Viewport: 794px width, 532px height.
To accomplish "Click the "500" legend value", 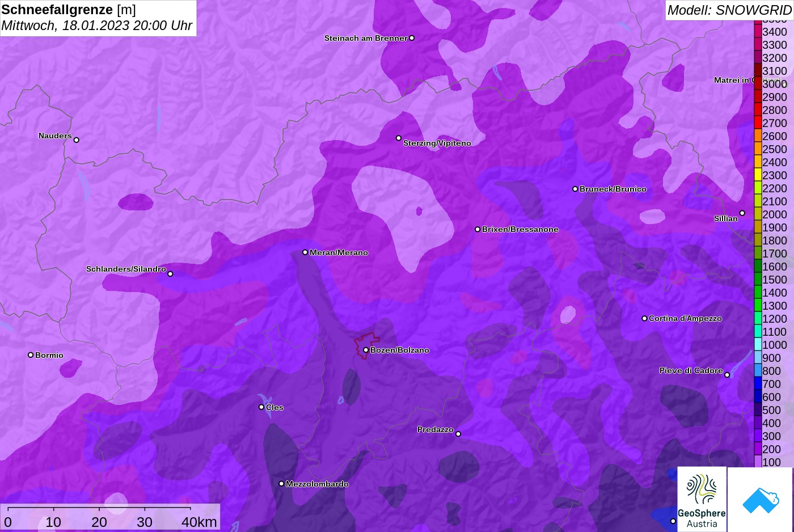I will tap(771, 410).
